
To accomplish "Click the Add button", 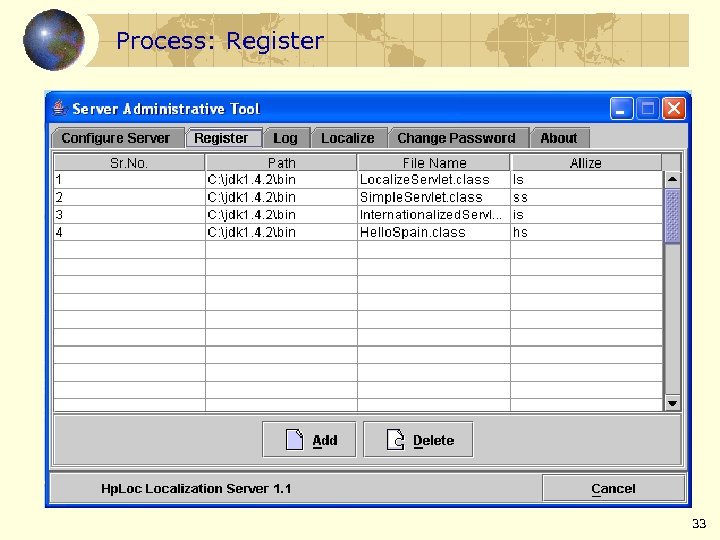I will coord(309,439).
